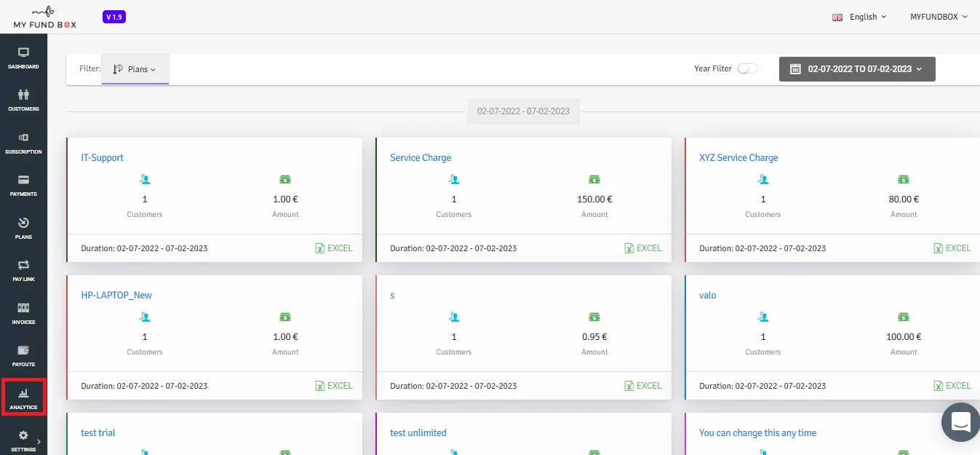The height and width of the screenshot is (455, 980).
Task: Open the English language dropdown
Action: pos(860,17)
